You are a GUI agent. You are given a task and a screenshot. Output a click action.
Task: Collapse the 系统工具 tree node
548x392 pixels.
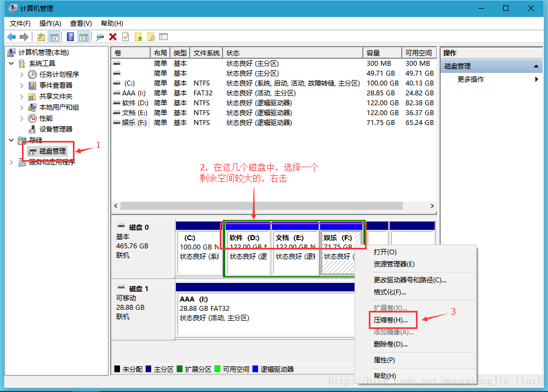click(x=12, y=64)
